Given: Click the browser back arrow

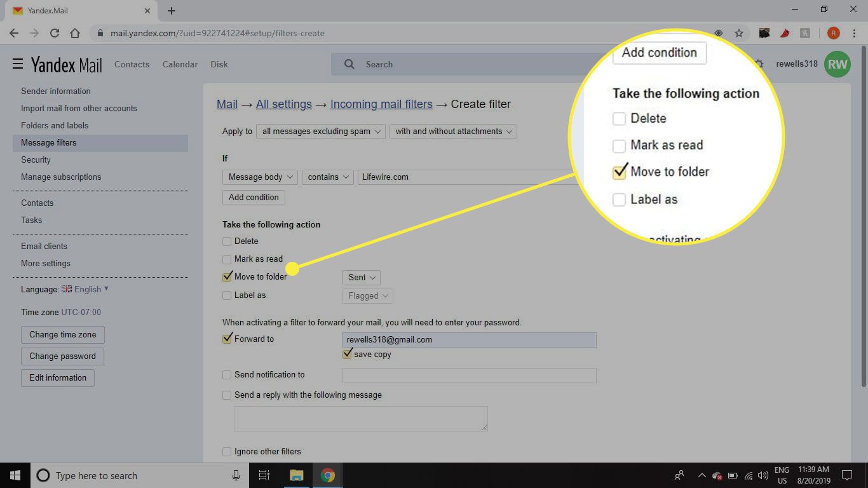Looking at the screenshot, I should click(x=14, y=33).
